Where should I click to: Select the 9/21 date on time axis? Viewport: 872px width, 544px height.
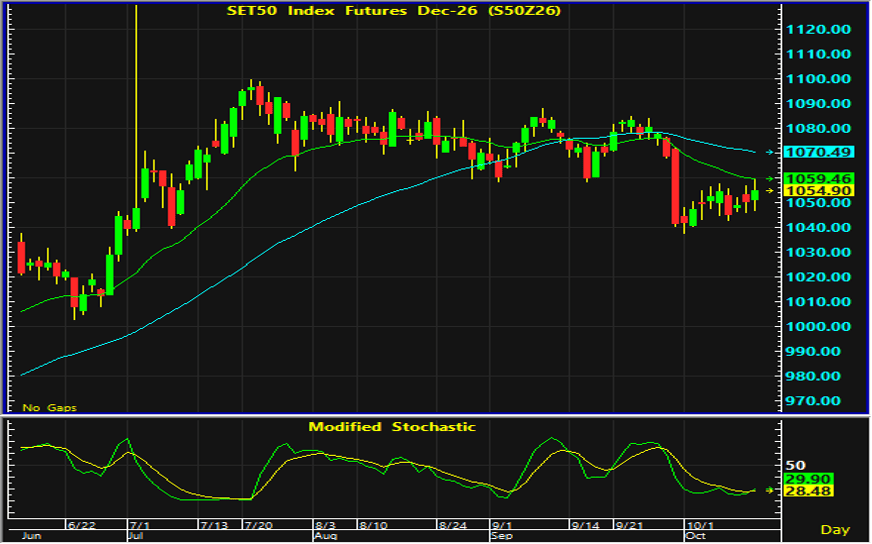pyautogui.click(x=629, y=526)
